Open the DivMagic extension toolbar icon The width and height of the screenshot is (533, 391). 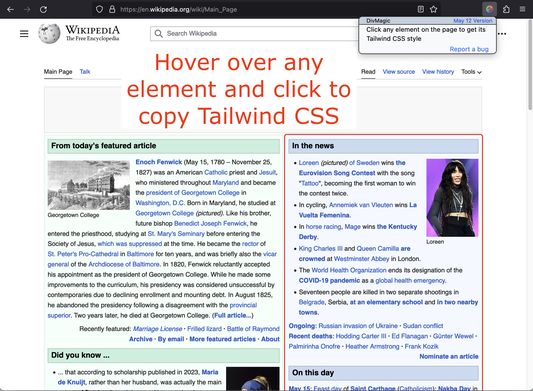(489, 9)
